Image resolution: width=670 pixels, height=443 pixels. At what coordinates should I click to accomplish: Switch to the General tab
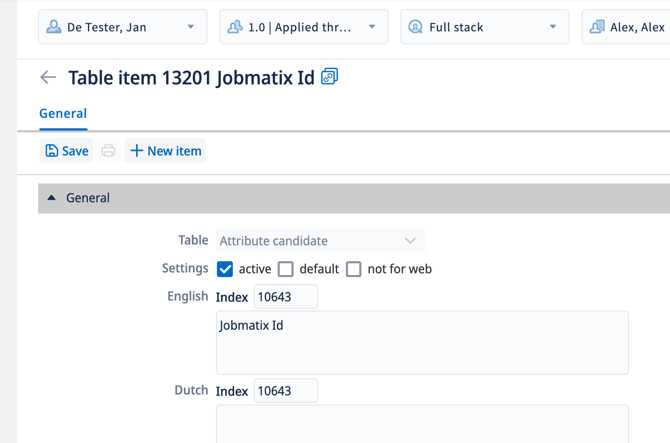pyautogui.click(x=63, y=114)
